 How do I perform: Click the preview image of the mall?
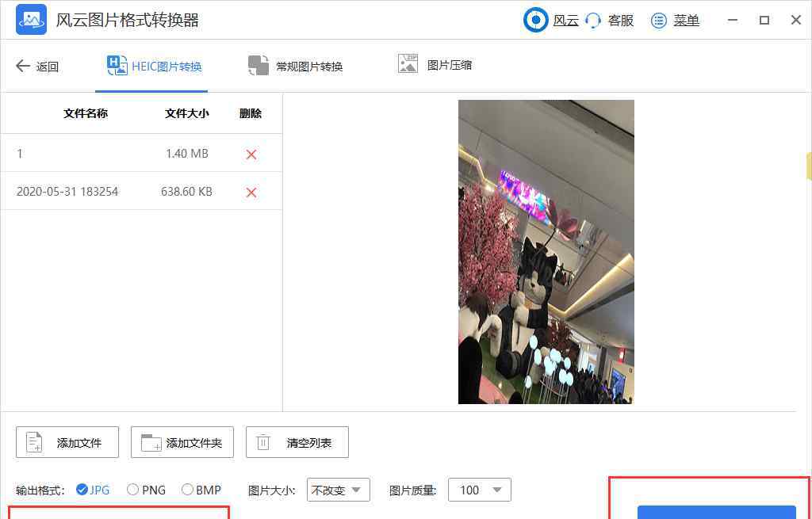(x=546, y=252)
